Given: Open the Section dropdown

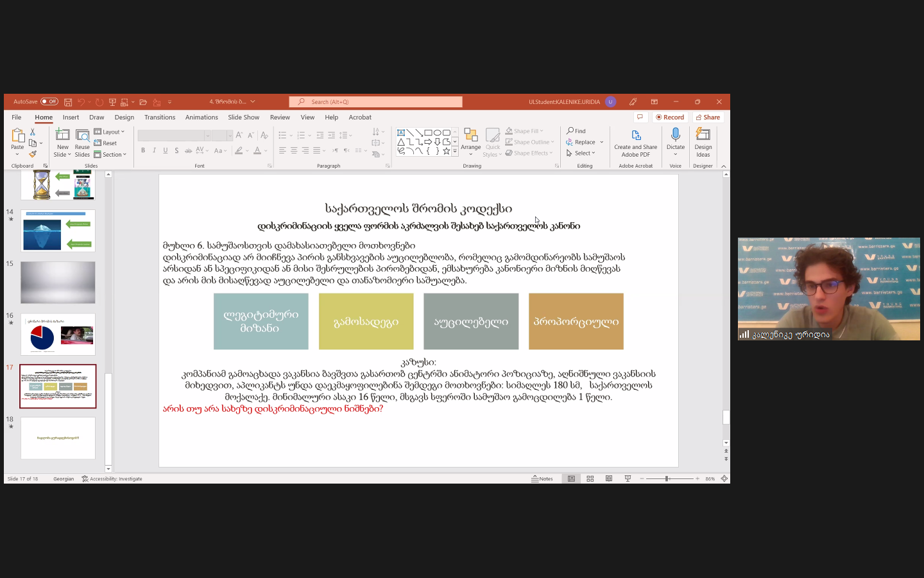Looking at the screenshot, I should [110, 155].
